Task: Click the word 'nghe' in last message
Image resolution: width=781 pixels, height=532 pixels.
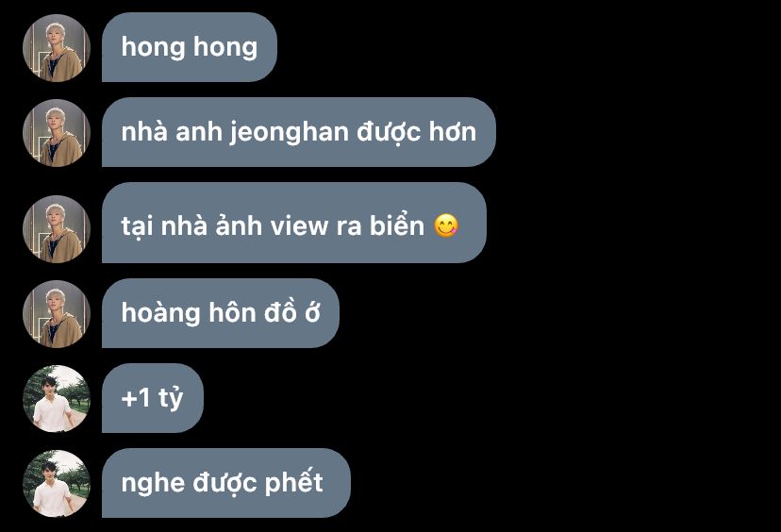Action: [x=153, y=484]
